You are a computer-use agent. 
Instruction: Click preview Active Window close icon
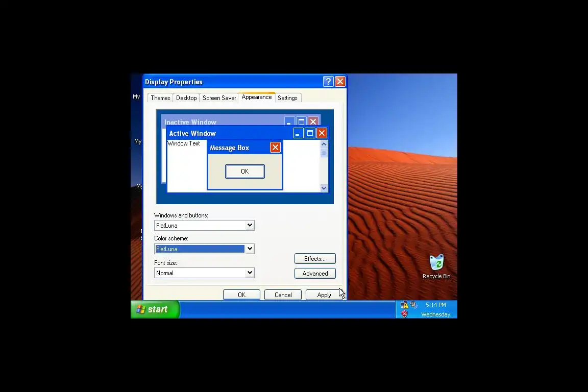[x=322, y=133]
